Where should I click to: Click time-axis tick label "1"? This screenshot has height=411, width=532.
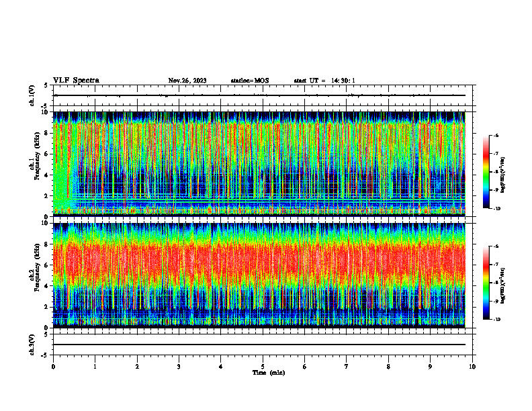click(x=95, y=367)
